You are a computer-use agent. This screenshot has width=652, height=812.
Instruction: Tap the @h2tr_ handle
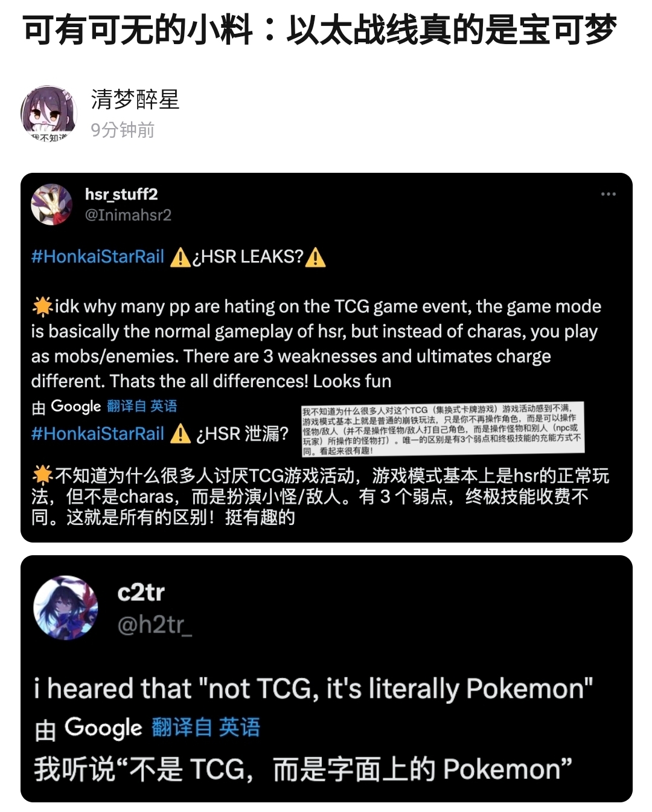[x=155, y=625]
